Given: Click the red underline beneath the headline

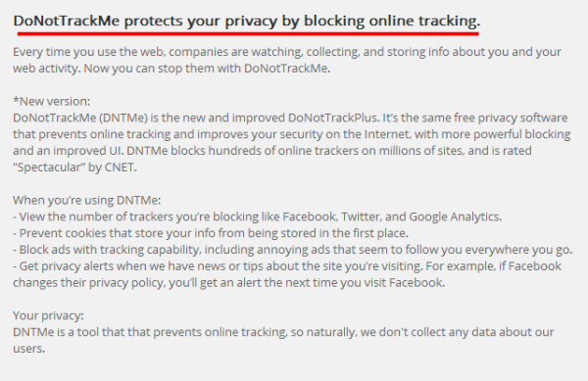Looking at the screenshot, I should [x=248, y=33].
